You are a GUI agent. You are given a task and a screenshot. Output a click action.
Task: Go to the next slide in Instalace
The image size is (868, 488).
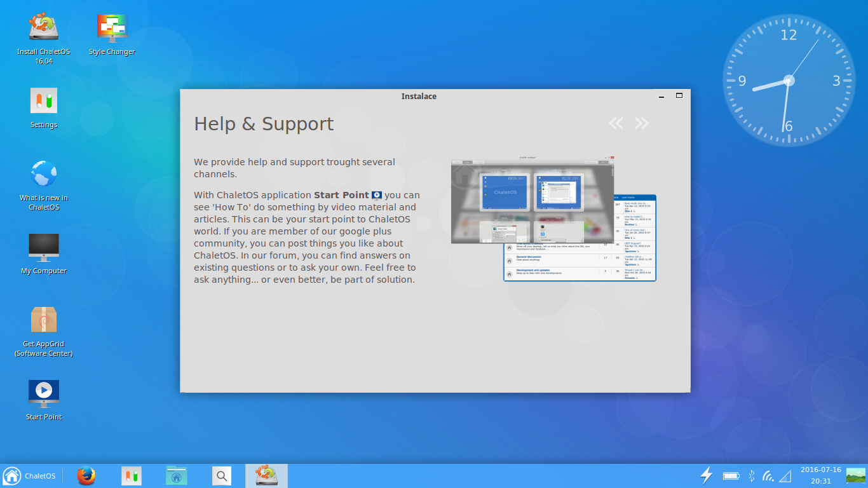click(642, 123)
